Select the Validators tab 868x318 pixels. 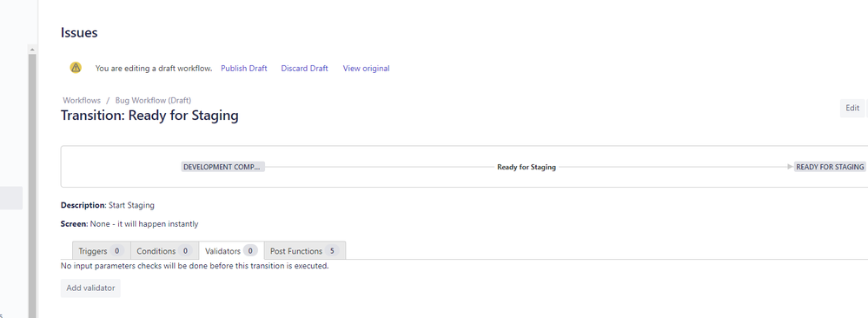(x=231, y=251)
